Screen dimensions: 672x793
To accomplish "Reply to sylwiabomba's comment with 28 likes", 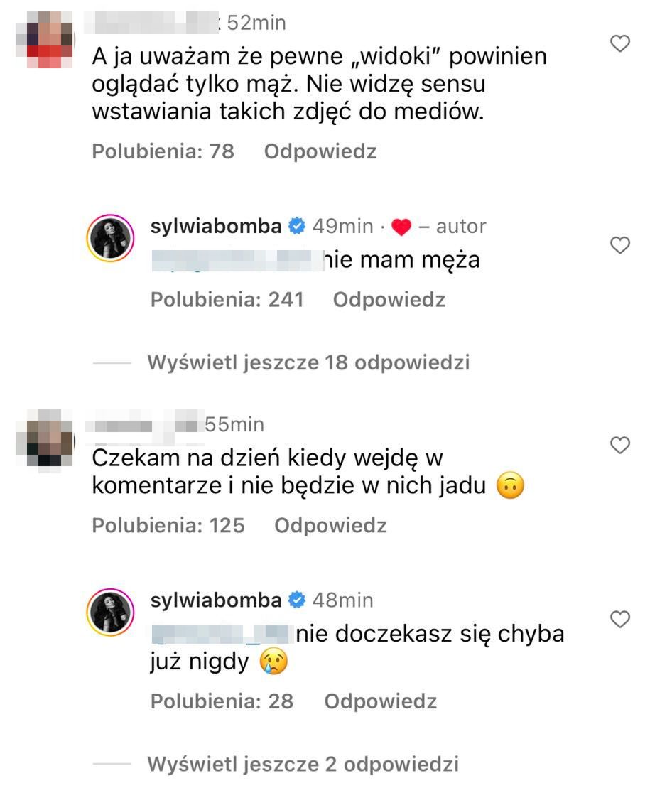I will 380,701.
